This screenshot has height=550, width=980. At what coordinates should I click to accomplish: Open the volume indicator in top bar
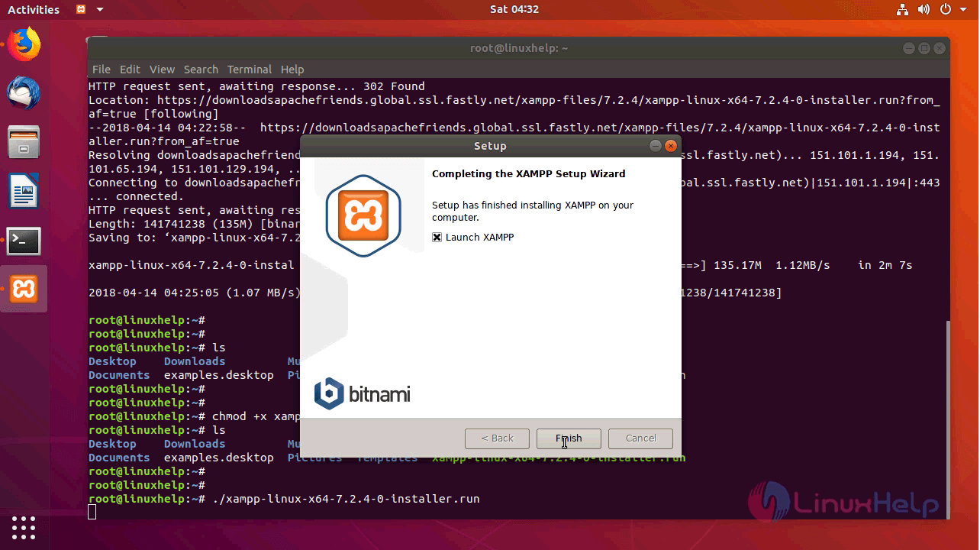[x=924, y=10]
